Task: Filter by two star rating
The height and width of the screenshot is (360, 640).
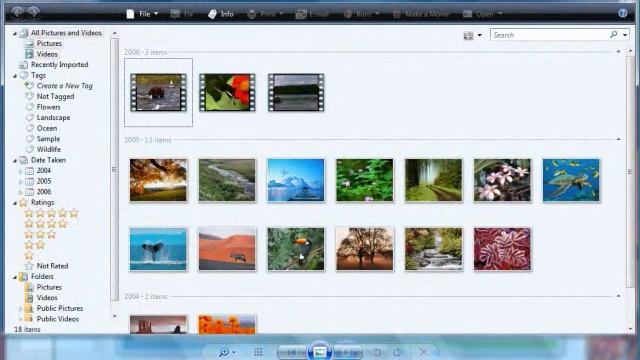Action: (x=34, y=245)
